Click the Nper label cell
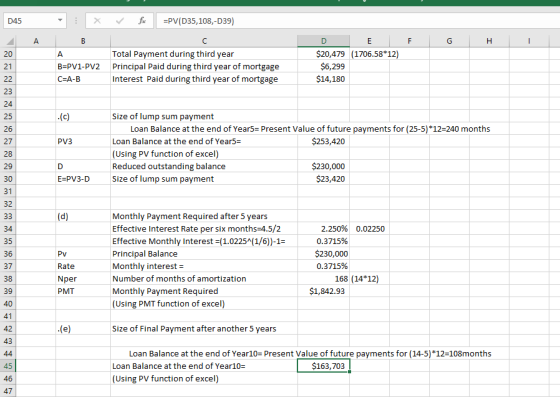Image resolution: width=560 pixels, height=397 pixels. point(83,279)
